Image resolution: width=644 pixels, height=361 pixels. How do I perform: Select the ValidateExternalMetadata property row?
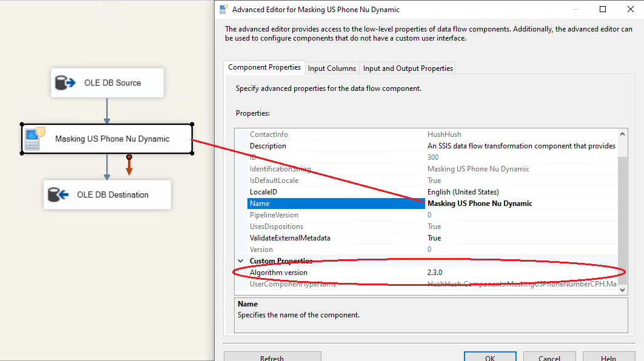pos(290,238)
